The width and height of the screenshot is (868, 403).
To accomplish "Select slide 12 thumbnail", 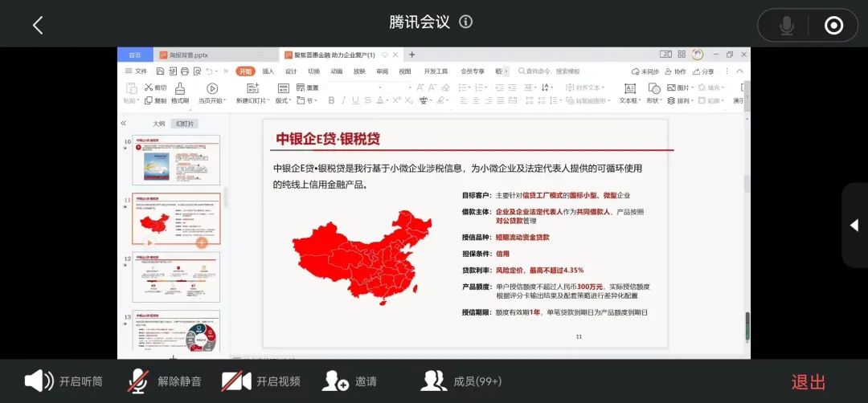I will pyautogui.click(x=176, y=278).
